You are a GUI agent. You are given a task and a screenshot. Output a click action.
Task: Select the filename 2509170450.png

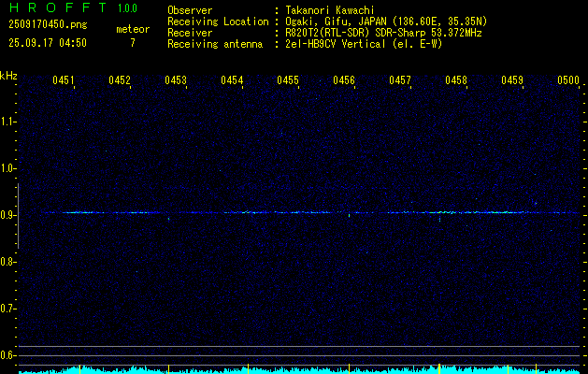tap(48, 24)
